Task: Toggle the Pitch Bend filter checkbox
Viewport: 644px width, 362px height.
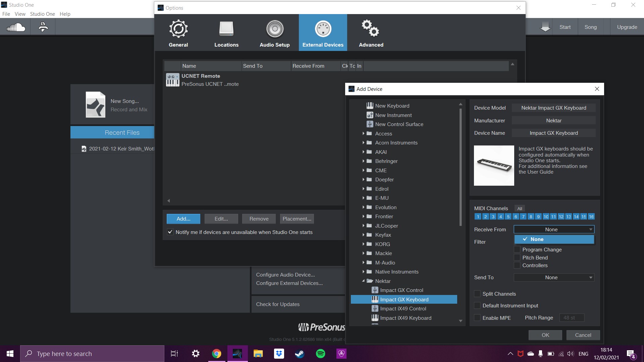Action: (517, 257)
